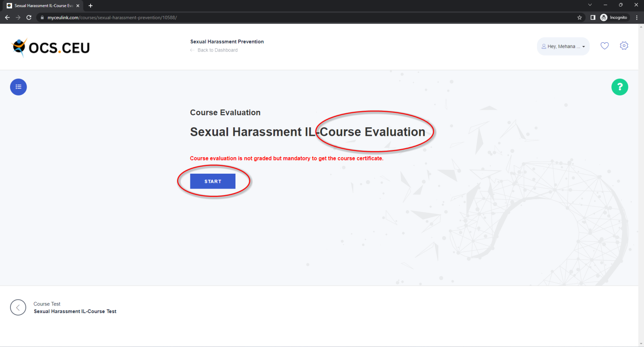Open favorites via the heart icon
Screen dimensions: 644x347
[x=605, y=46]
